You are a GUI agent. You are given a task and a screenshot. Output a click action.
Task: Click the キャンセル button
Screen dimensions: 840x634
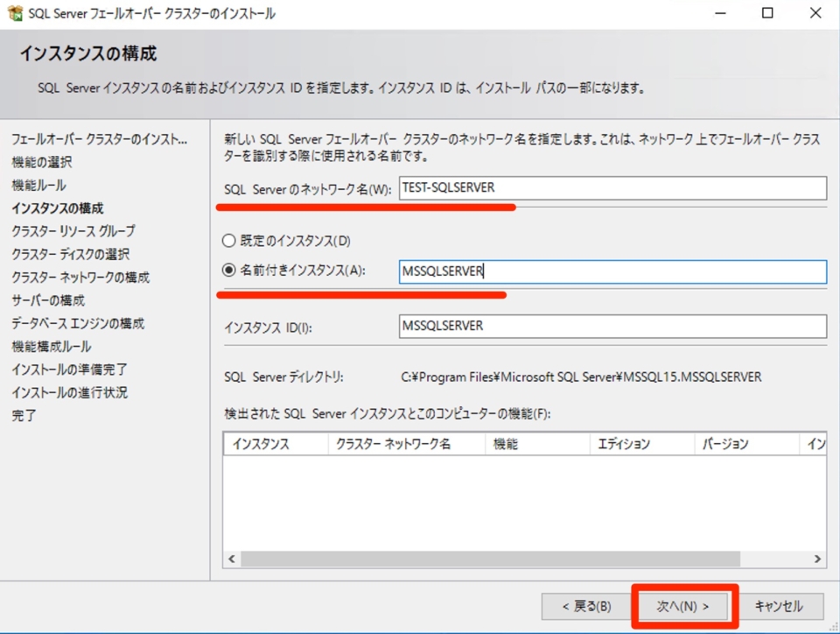point(779,606)
